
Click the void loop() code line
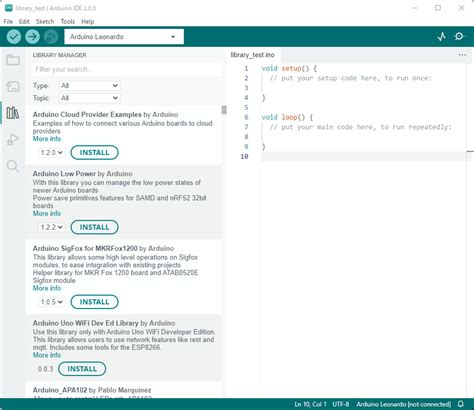click(287, 117)
